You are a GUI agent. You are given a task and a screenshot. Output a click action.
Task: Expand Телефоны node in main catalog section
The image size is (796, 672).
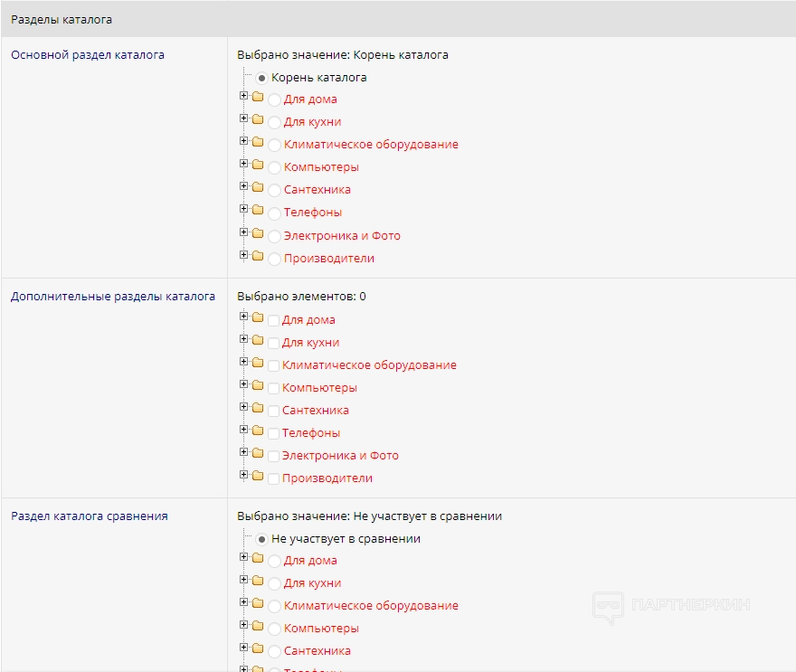[243, 210]
